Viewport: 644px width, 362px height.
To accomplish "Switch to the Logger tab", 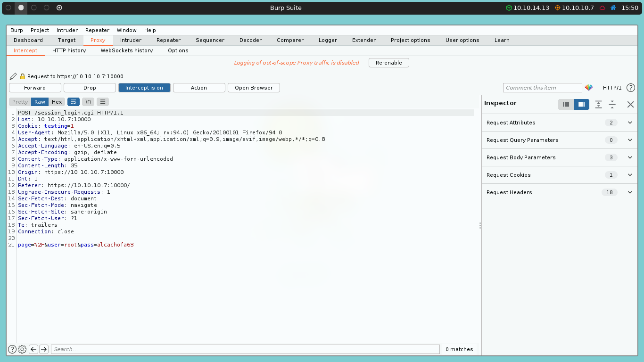I will click(x=328, y=40).
